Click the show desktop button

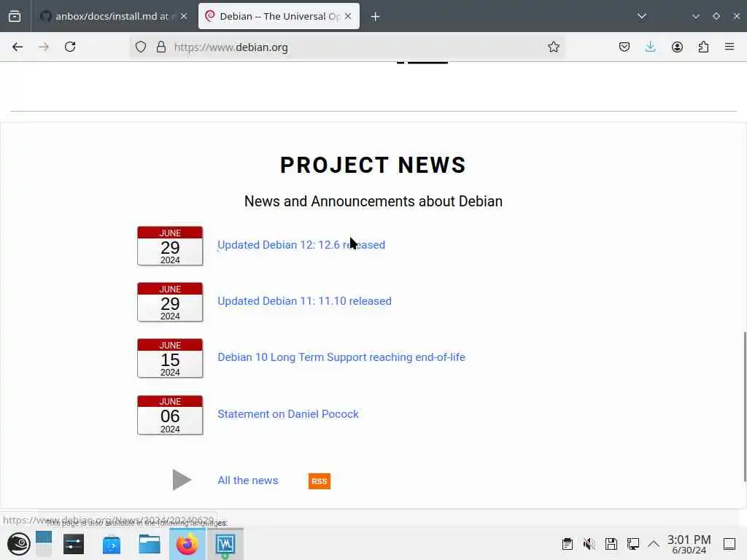pyautogui.click(x=729, y=544)
